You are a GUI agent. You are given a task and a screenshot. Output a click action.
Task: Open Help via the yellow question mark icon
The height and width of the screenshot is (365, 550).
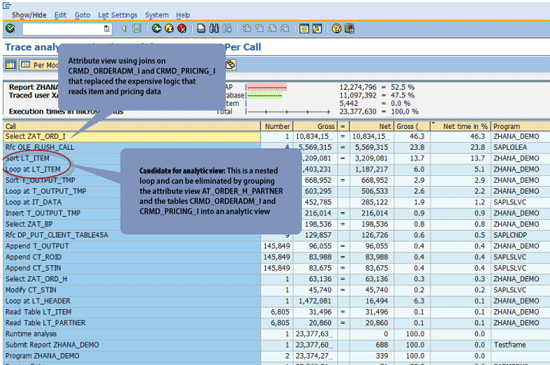tap(336, 28)
